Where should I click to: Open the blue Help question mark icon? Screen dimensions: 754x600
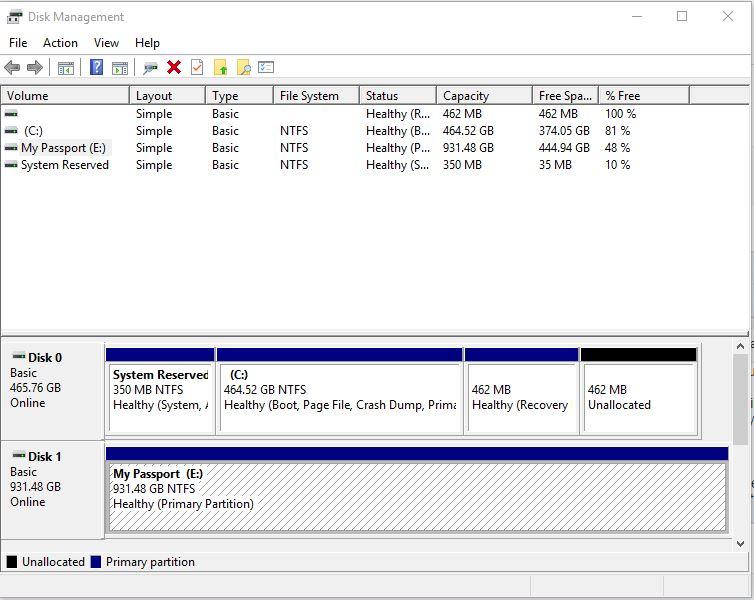[x=97, y=67]
